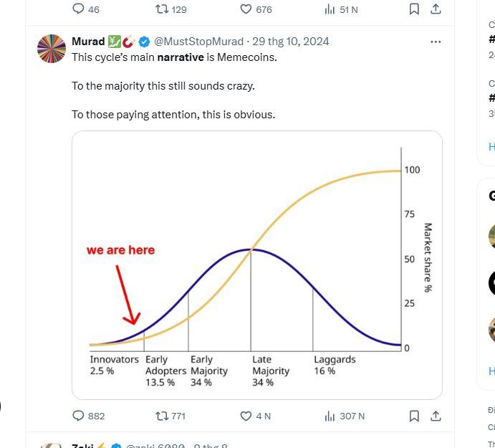The width and height of the screenshot is (495, 448).
Task: View analytics showing 307 N views
Action: 330,416
